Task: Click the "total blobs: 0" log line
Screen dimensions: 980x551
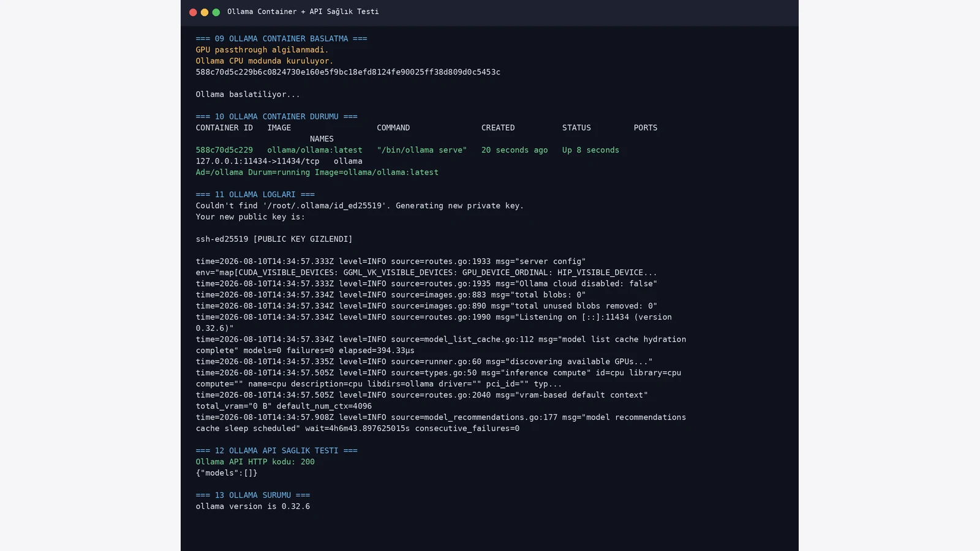Action: click(x=391, y=295)
